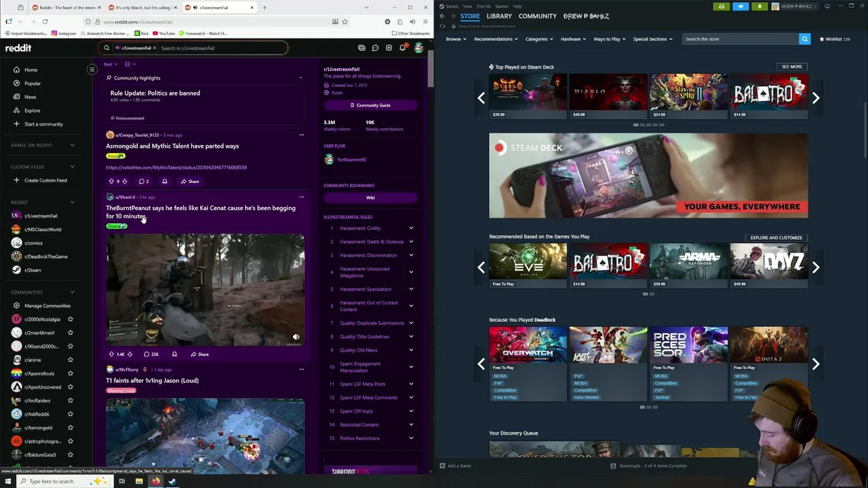The width and height of the screenshot is (868, 488).
Task: Switch to Steam LIBRARY tab
Action: click(499, 16)
